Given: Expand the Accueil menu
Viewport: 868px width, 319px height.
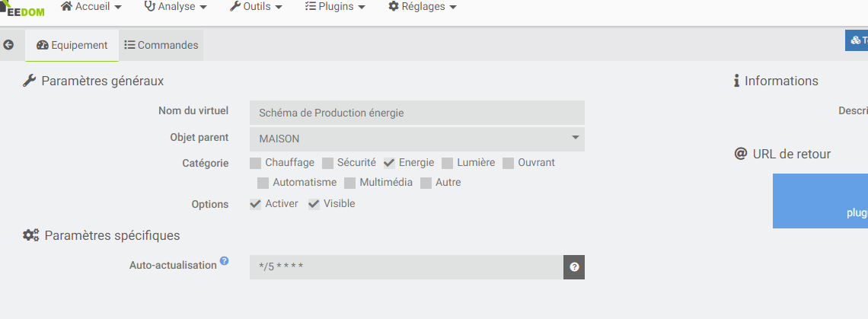Looking at the screenshot, I should click(x=91, y=7).
